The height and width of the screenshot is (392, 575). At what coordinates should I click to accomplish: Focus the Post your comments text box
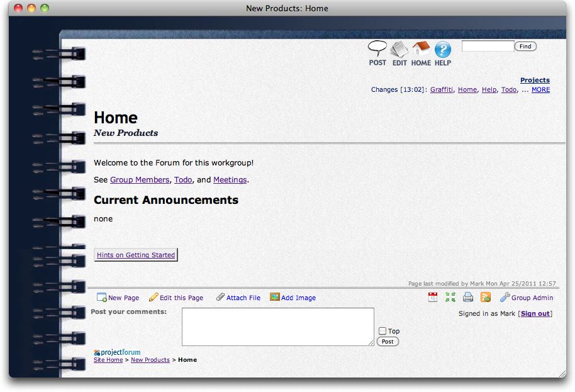coord(278,327)
